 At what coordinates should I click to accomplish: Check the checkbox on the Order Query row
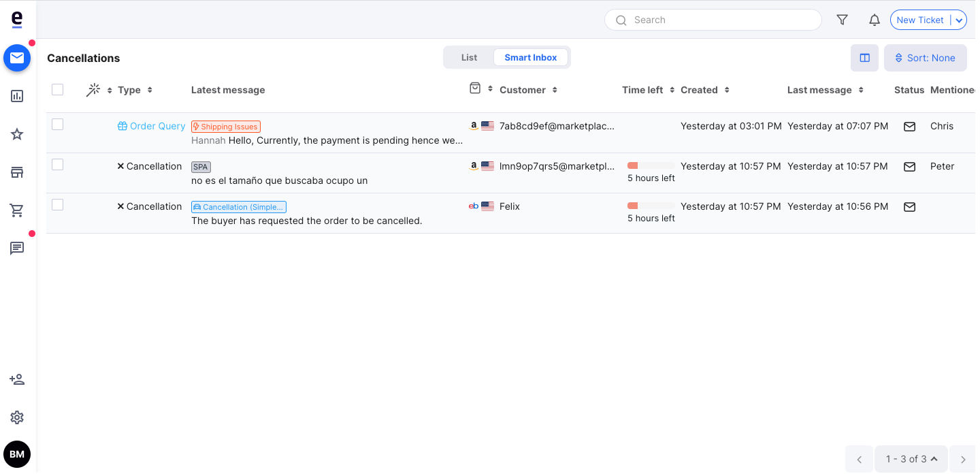(x=57, y=124)
